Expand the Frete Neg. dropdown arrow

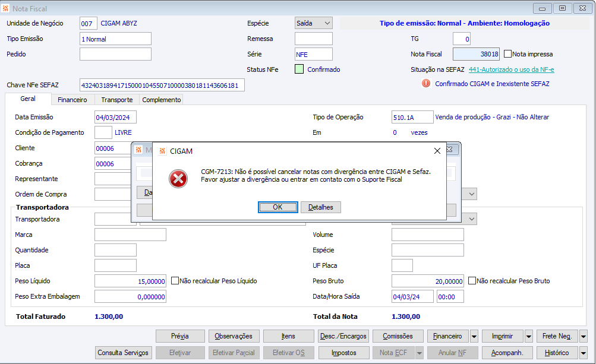(584, 336)
